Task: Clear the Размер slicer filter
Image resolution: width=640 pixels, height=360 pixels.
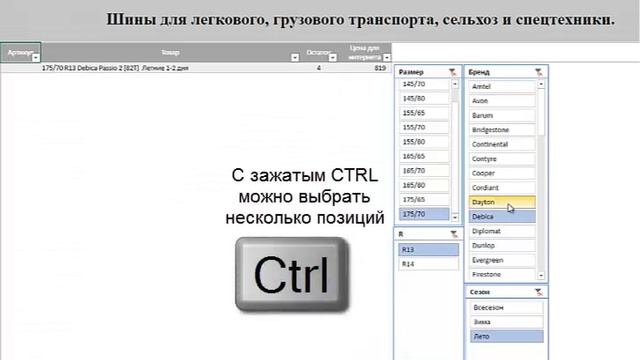Action: [452, 72]
